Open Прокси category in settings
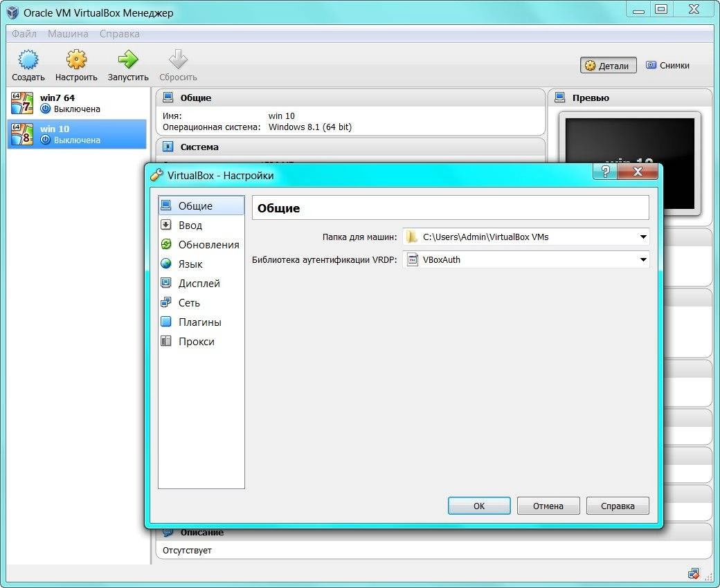Viewport: 720px width, 588px height. 201,341
